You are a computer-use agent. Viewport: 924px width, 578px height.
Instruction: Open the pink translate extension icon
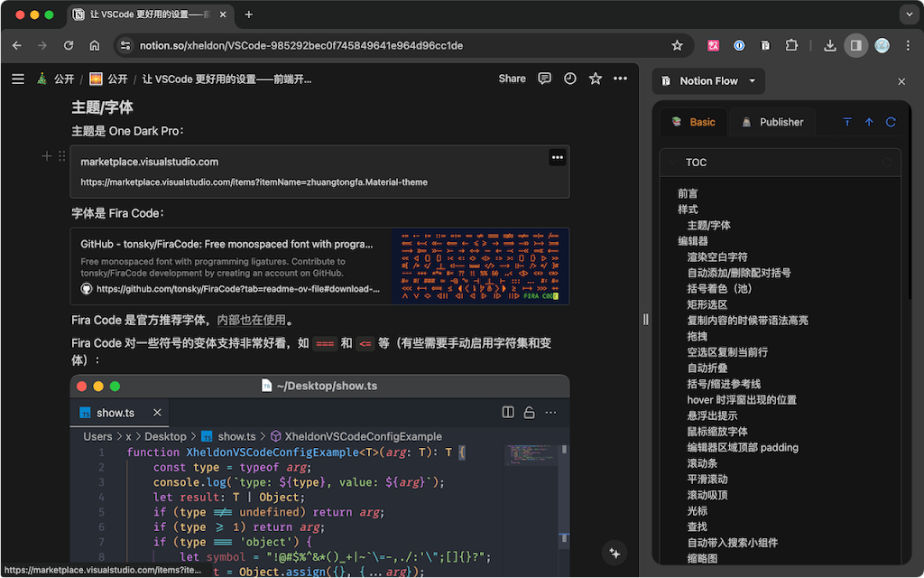click(x=713, y=45)
